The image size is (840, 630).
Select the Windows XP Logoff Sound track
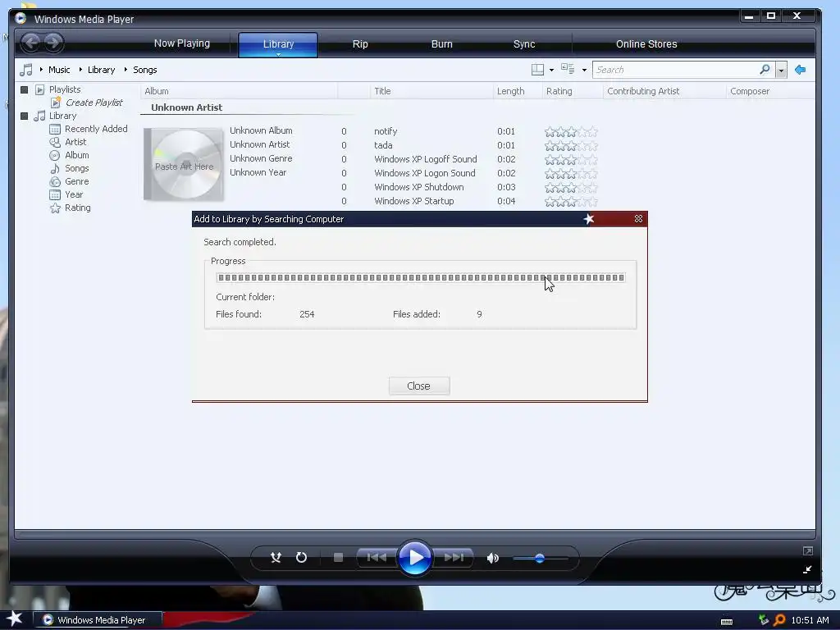tap(426, 159)
